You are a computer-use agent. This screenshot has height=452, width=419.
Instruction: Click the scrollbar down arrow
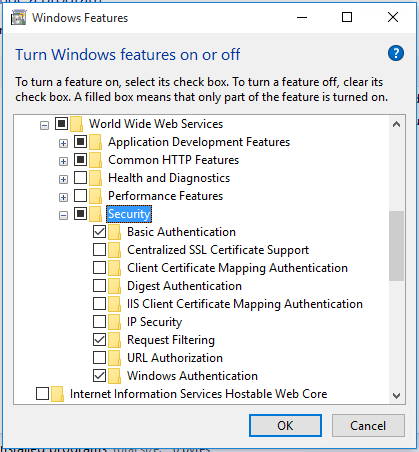(396, 396)
